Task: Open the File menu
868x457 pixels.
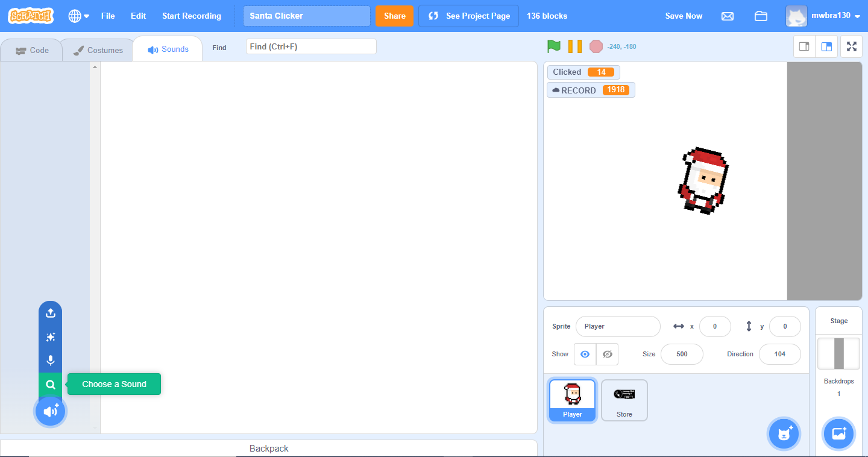Action: [108, 16]
